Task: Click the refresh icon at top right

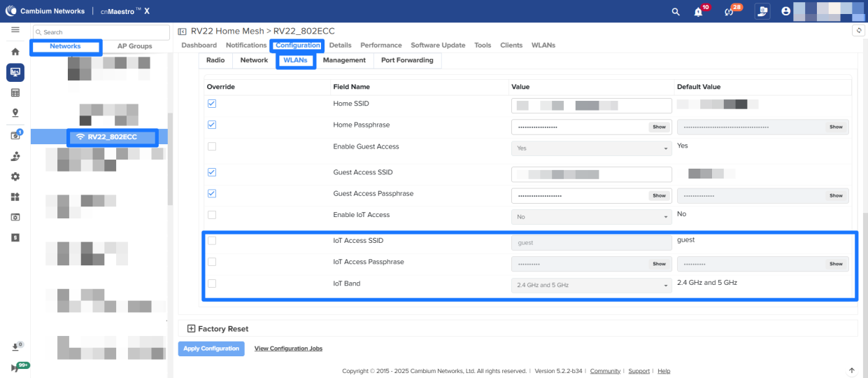Action: pyautogui.click(x=859, y=30)
